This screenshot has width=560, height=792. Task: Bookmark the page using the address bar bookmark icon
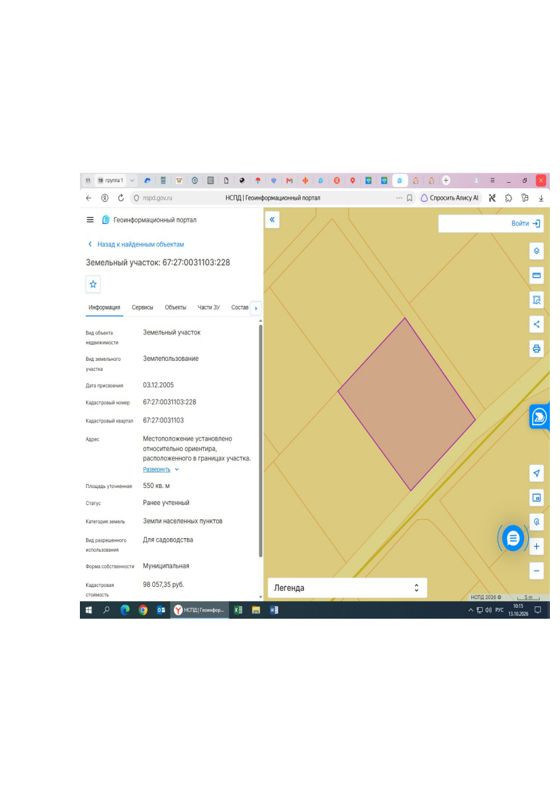(410, 198)
